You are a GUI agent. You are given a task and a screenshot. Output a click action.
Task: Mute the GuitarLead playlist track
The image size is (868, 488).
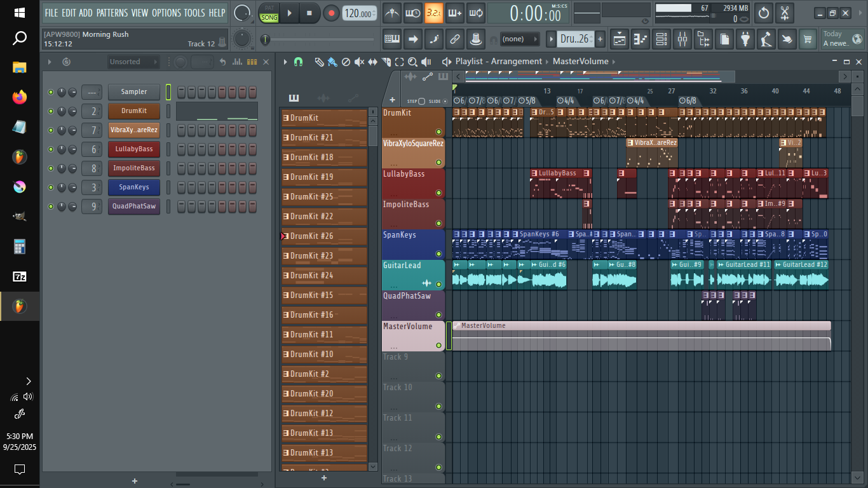(438, 284)
